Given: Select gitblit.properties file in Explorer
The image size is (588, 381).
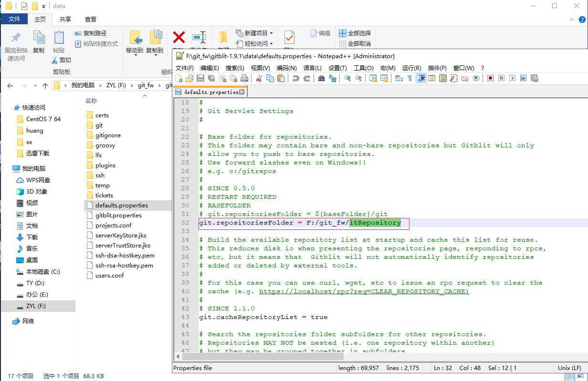Looking at the screenshot, I should [x=118, y=216].
